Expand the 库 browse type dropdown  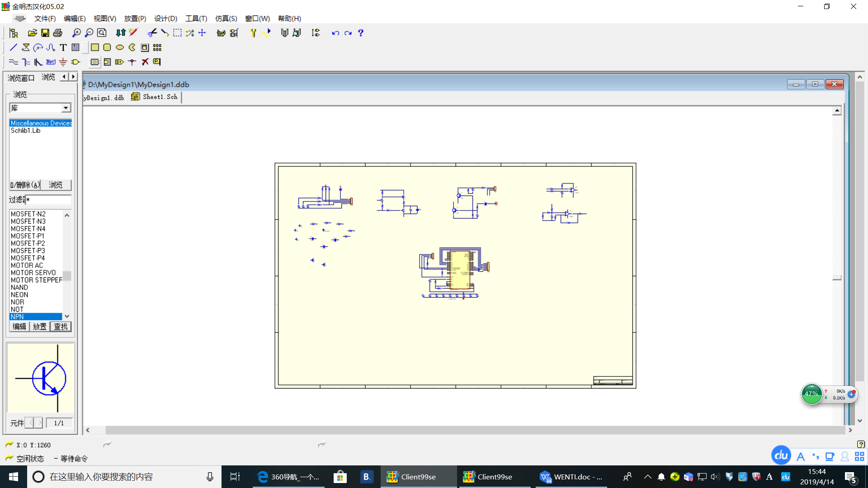[66, 108]
